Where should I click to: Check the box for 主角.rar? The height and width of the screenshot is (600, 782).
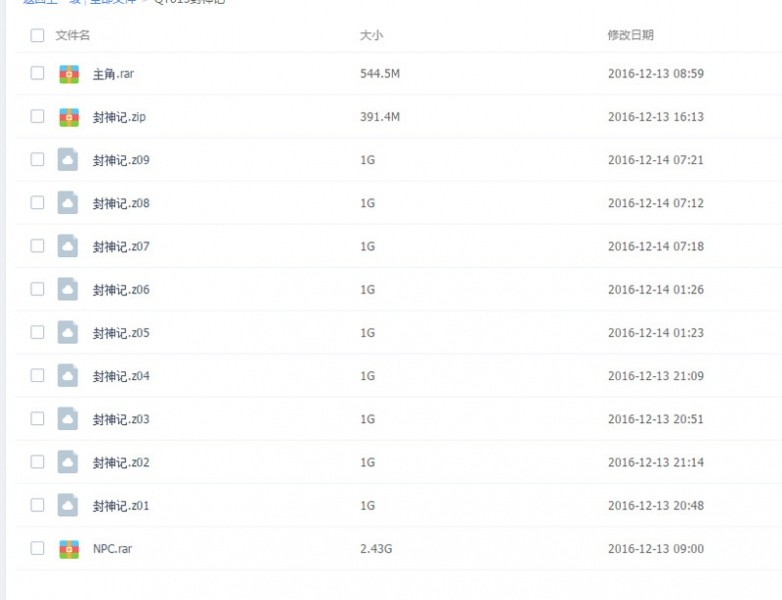coord(37,73)
